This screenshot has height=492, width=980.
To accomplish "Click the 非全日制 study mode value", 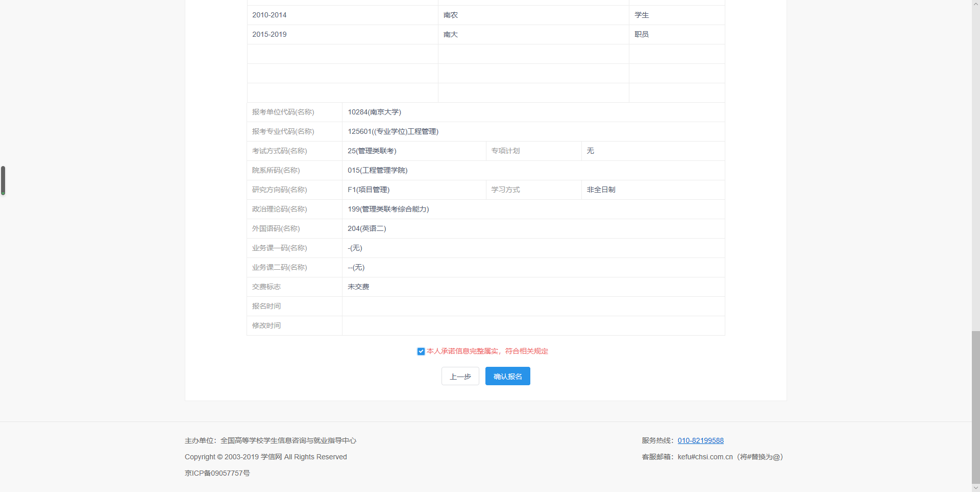I will pyautogui.click(x=601, y=190).
